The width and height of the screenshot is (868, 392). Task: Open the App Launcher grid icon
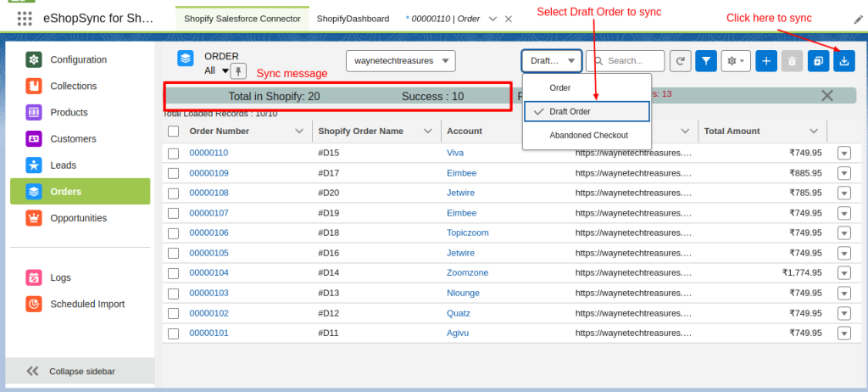[x=25, y=19]
